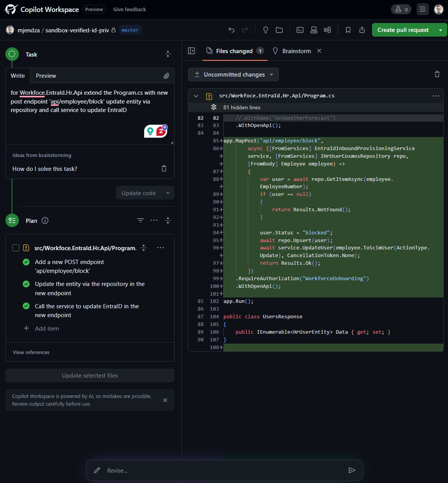The height and width of the screenshot is (483, 448).
Task: Check the Program.cs file checkbox in Plan
Action: pyautogui.click(x=16, y=248)
